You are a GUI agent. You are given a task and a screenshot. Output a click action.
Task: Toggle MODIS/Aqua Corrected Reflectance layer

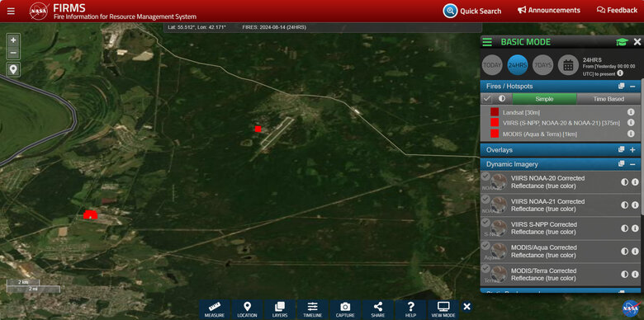485,245
